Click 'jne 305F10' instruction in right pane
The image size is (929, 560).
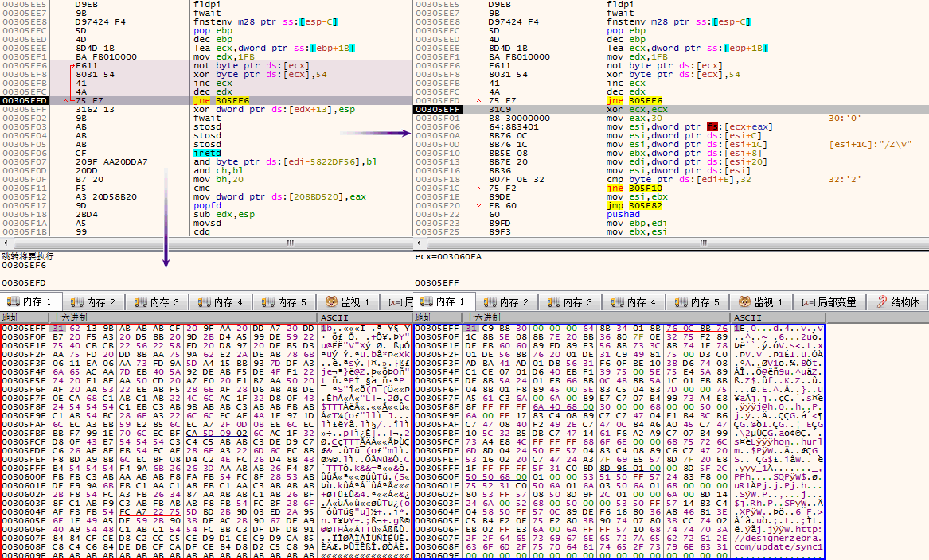pos(634,189)
